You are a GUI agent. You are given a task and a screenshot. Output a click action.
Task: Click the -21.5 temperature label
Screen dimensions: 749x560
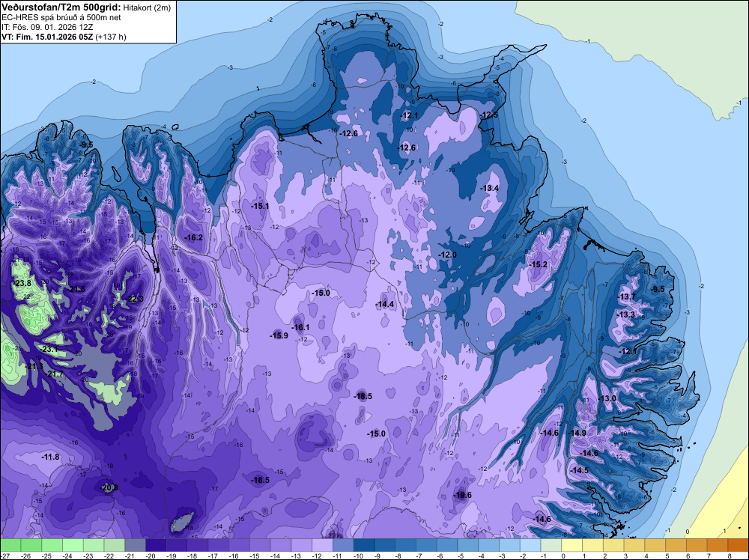(x=76, y=289)
